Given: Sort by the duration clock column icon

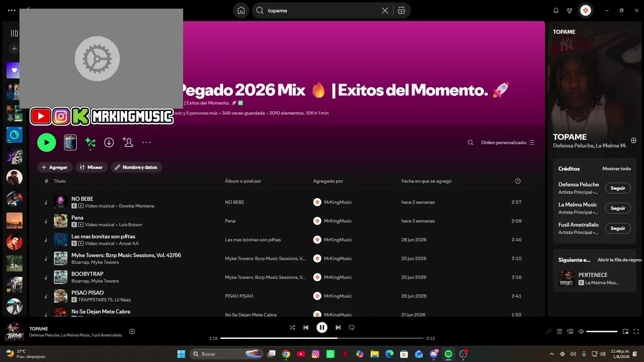Looking at the screenshot, I should pyautogui.click(x=518, y=181).
